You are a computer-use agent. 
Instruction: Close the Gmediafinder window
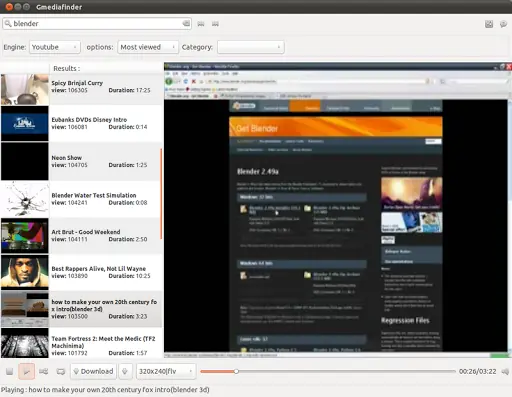coord(9,7)
